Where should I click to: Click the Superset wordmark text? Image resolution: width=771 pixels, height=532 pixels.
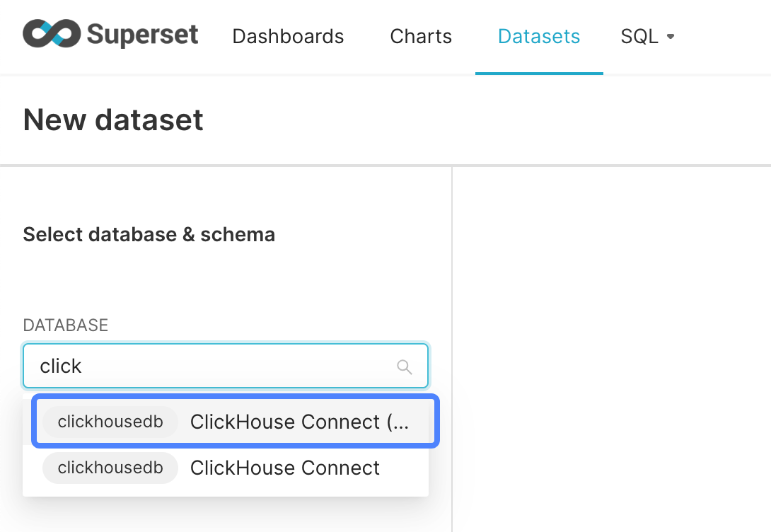point(143,35)
